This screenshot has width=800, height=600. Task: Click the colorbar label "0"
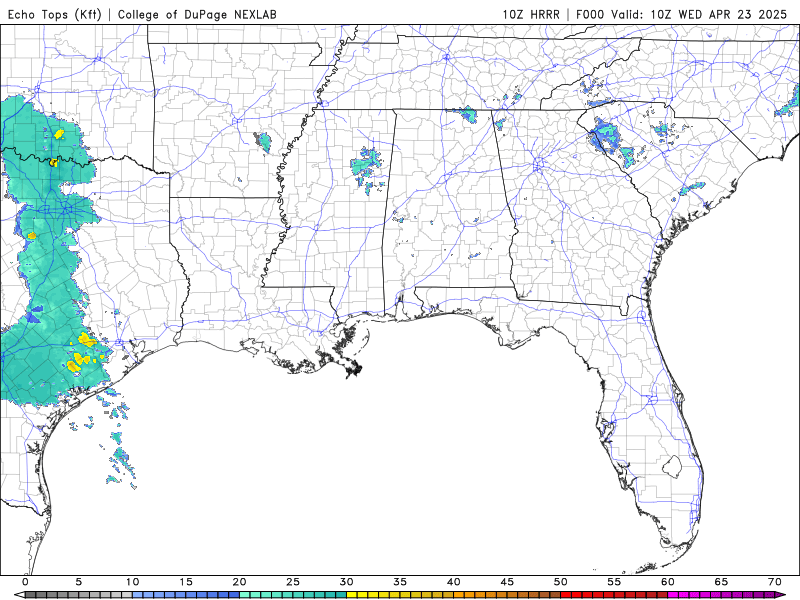coord(26,582)
